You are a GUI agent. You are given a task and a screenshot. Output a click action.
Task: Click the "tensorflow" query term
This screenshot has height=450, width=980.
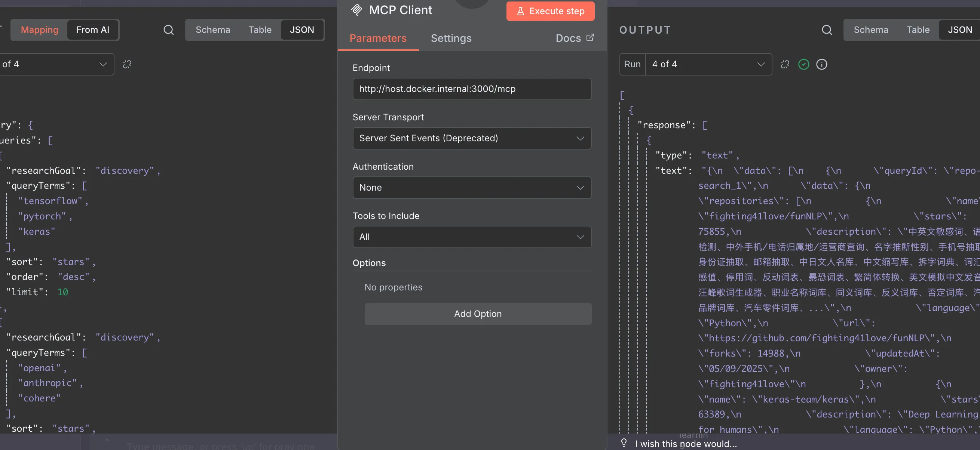coord(50,201)
